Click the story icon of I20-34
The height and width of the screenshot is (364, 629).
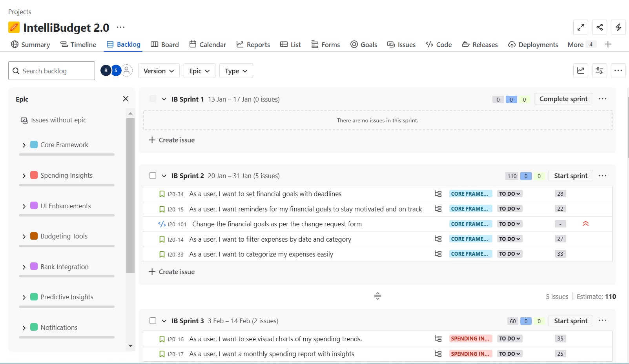coord(162,194)
